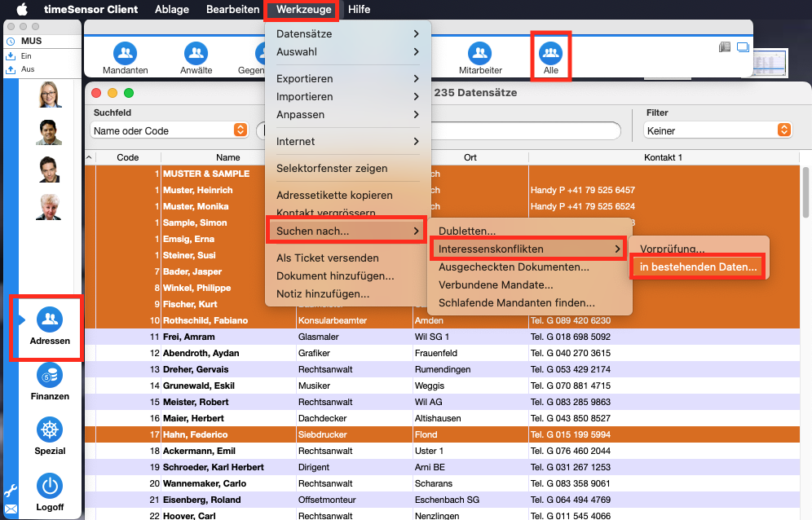
Task: Expand the Exportieren submenu
Action: coord(347,79)
